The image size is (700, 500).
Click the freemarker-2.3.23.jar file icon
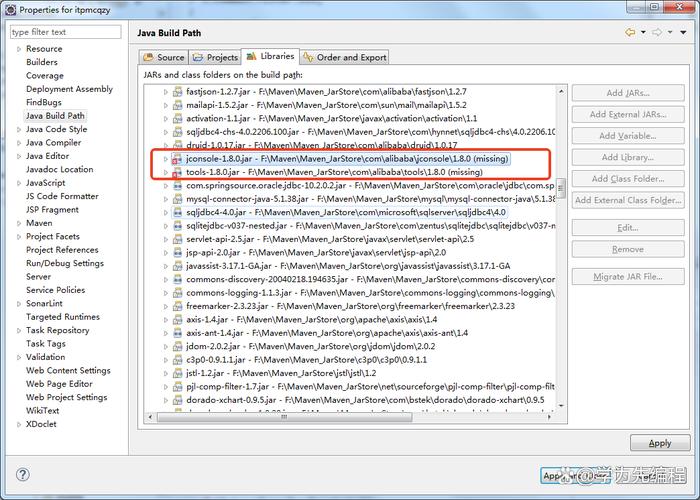pos(178,305)
